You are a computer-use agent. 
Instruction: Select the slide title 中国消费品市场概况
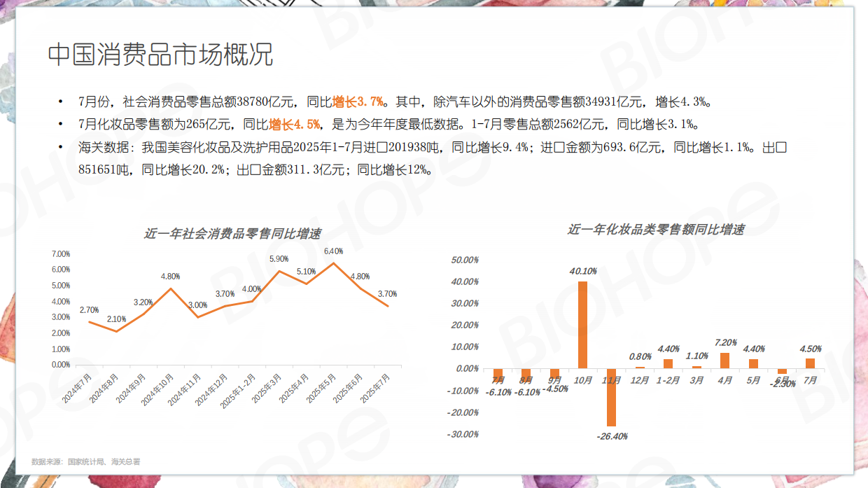click(x=160, y=55)
